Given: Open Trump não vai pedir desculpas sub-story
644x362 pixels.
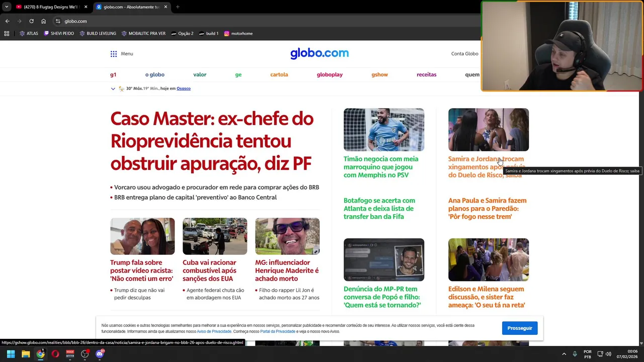Looking at the screenshot, I should (x=139, y=294).
